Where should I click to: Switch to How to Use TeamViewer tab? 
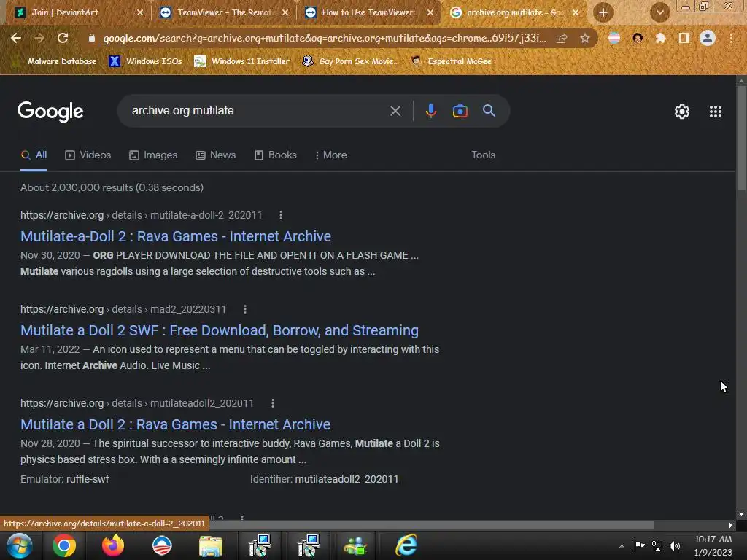pos(368,12)
